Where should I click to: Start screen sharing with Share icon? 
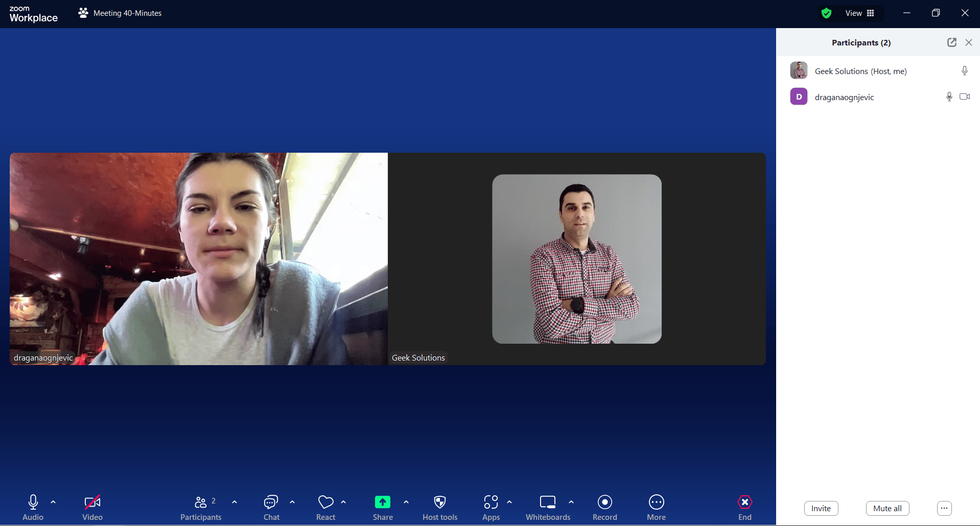383,503
